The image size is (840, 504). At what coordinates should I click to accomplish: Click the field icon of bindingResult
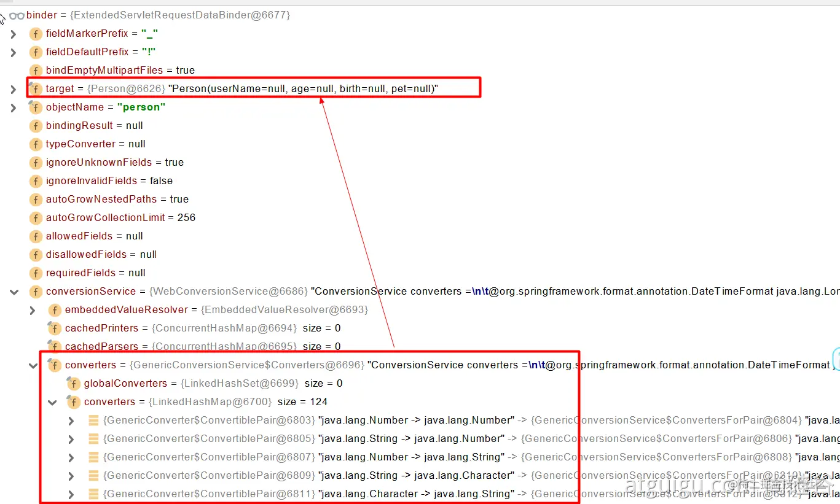click(36, 126)
